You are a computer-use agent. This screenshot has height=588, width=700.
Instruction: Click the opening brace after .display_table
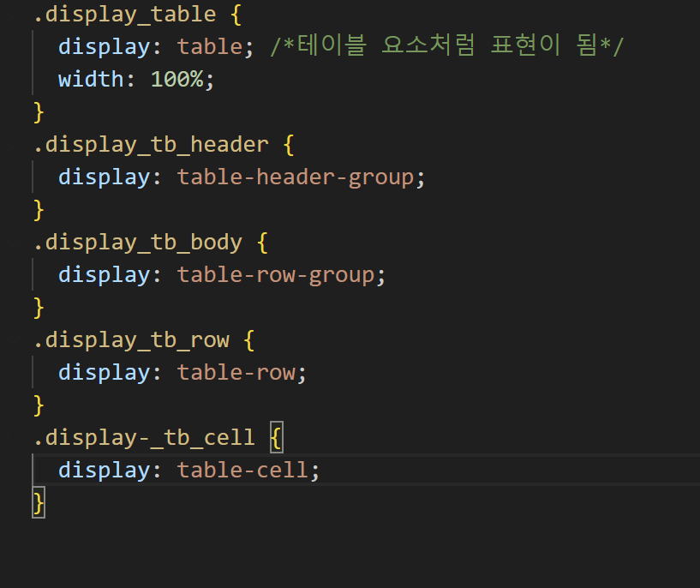point(236,15)
